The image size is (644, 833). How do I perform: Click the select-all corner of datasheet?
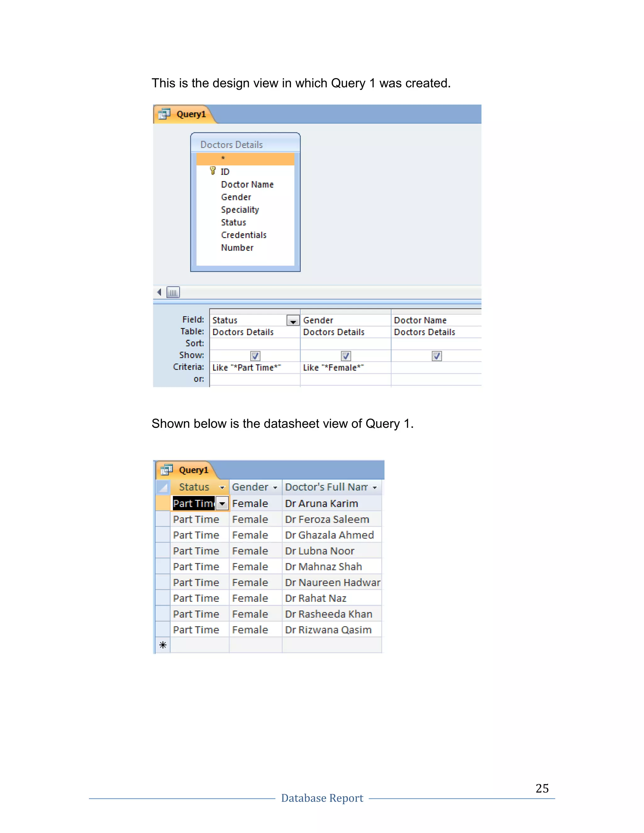tap(163, 487)
